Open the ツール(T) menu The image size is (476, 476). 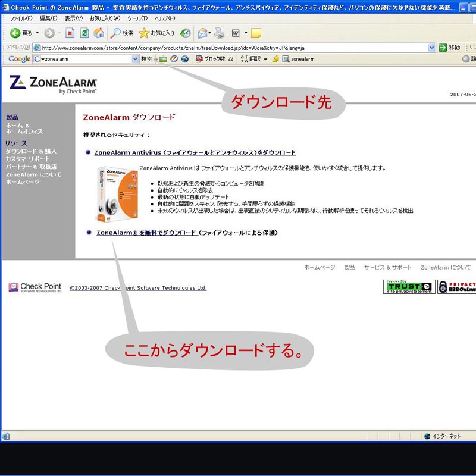(x=137, y=18)
